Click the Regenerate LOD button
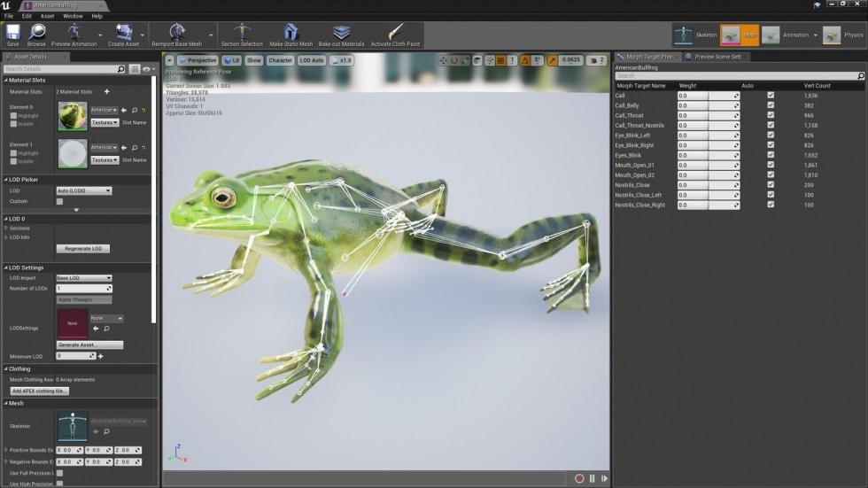Viewport: 868px width, 488px height. coord(83,249)
